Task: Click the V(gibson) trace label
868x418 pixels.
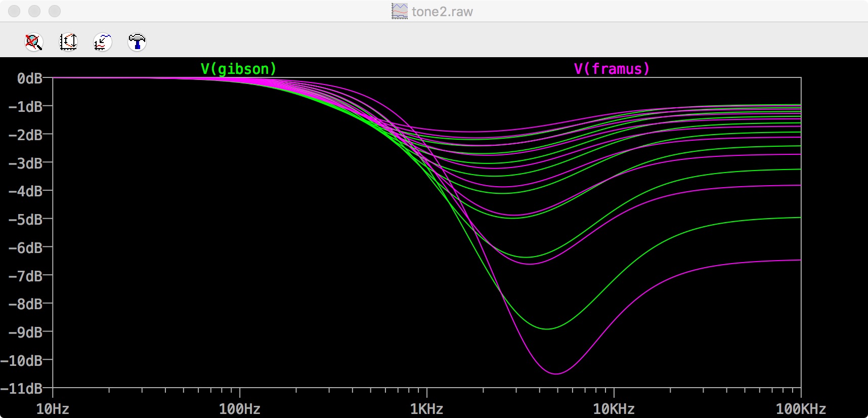Action: tap(239, 69)
